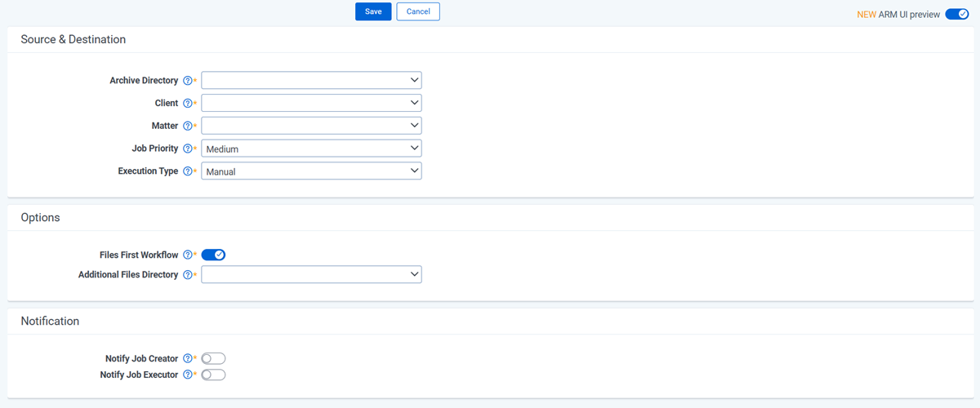Switch off the ARM UI preview toggle
The width and height of the screenshot is (980, 408).
click(956, 14)
